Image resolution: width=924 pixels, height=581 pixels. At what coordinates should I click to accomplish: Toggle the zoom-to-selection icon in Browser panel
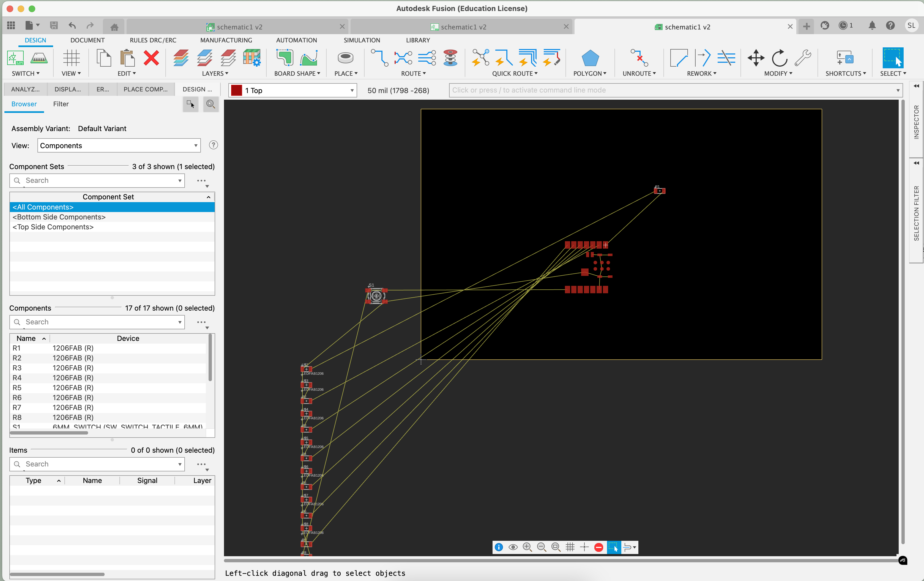[211, 104]
